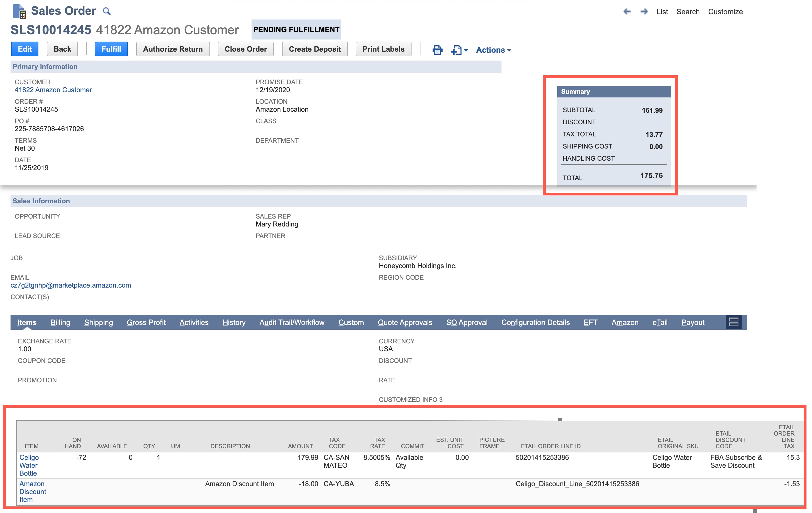Screen dimensions: 812x513
Task: Open the Activities tab
Action: 194,322
